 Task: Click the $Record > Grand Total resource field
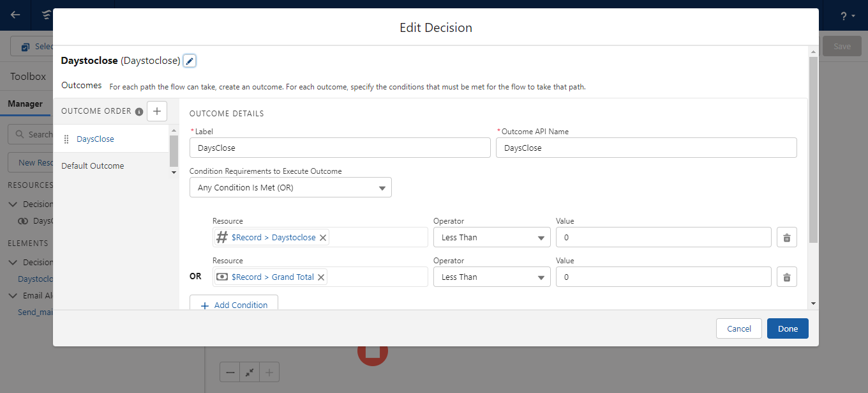coord(320,277)
